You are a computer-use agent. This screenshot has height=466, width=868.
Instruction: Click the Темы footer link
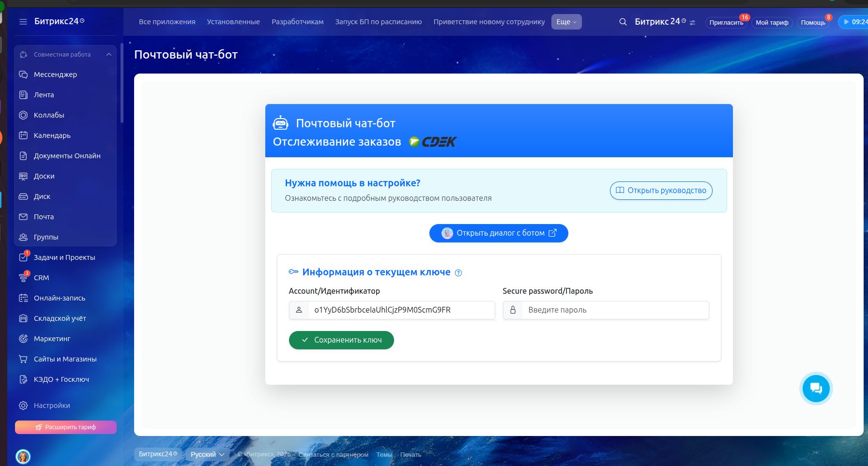coord(384,454)
